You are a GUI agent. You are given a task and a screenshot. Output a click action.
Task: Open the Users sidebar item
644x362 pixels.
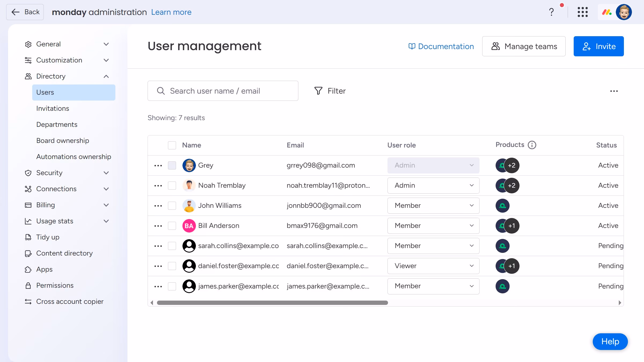coord(74,93)
